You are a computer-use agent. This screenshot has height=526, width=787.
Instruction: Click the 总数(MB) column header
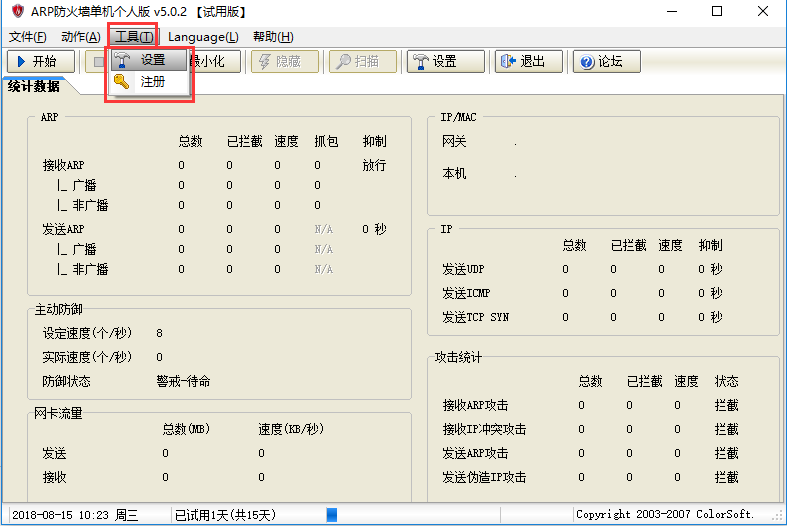[186, 429]
